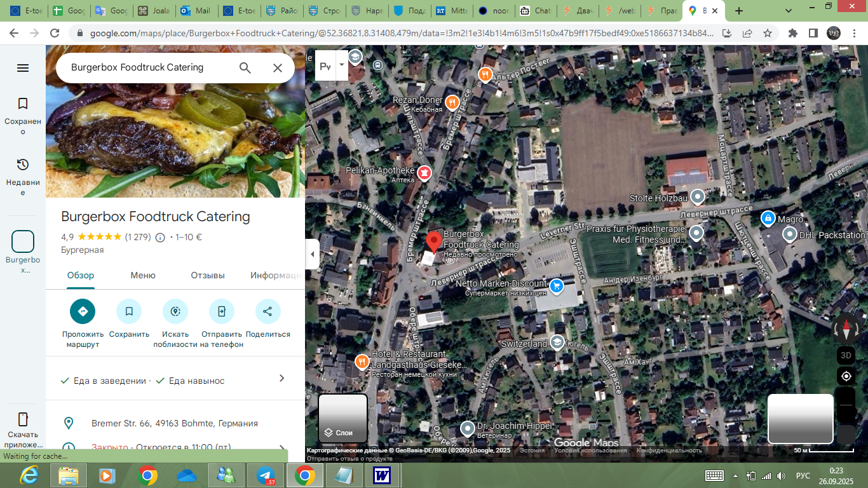The image size is (868, 488).
Task: Select the Burgerbox recent place shortcut
Action: (23, 252)
